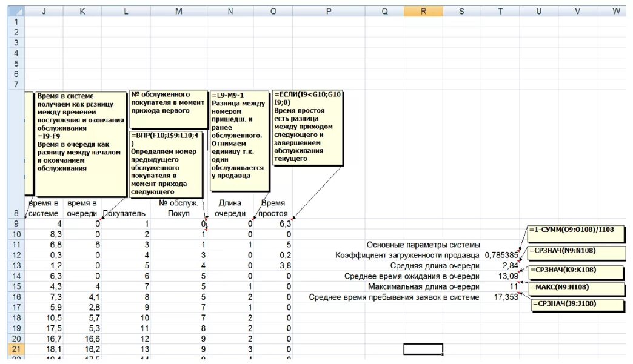Click cell with value 2,8 in row 17
Screen dimensions: 633x364
coord(82,308)
